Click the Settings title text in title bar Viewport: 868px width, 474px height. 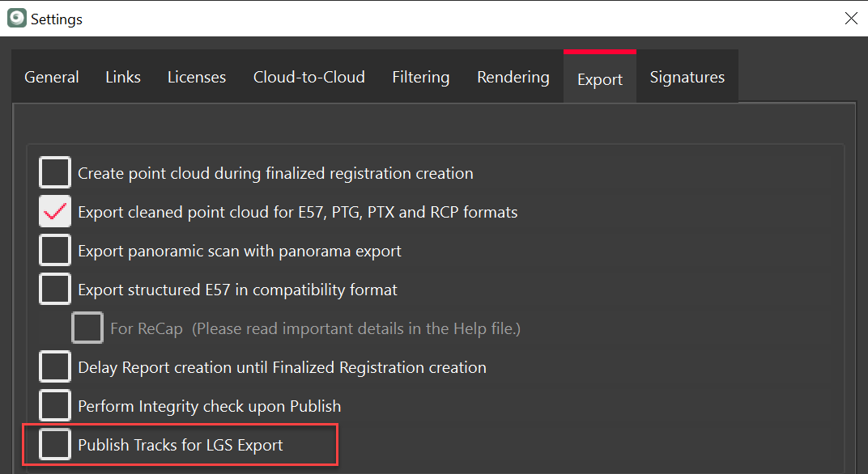point(57,19)
